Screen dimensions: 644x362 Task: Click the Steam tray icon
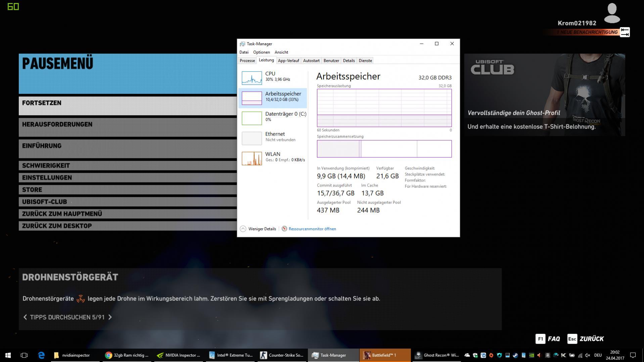point(515,355)
